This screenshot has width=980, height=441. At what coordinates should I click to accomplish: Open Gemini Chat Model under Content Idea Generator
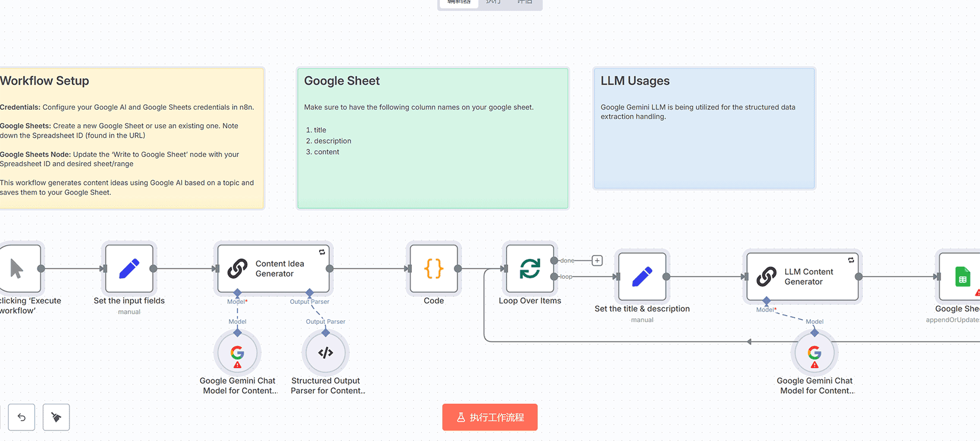pos(237,353)
